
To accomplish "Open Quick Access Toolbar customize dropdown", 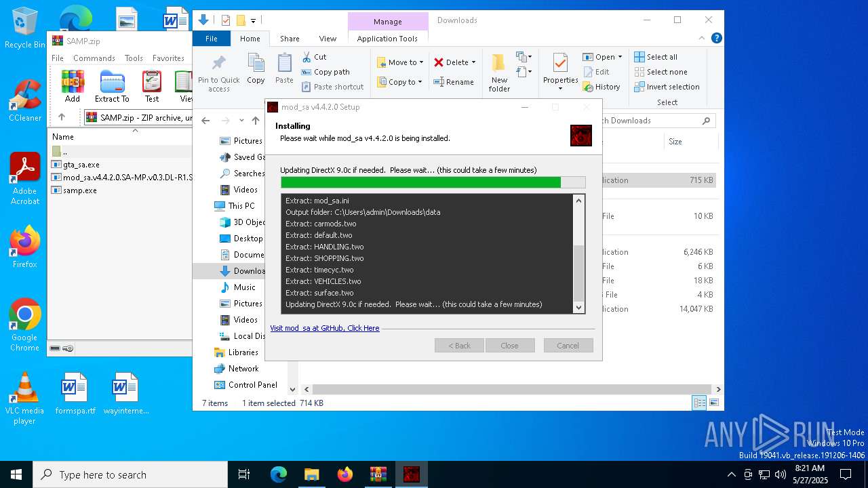I will 253,20.
